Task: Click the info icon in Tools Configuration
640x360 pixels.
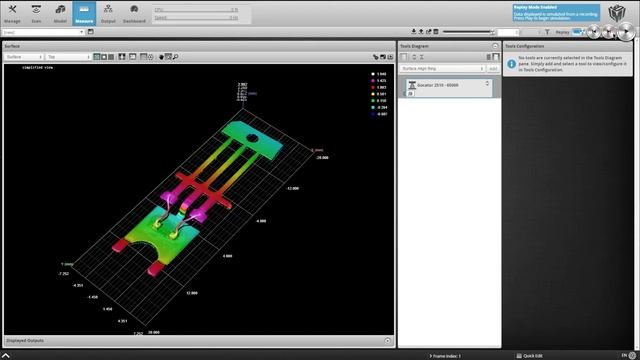Action: tap(511, 64)
